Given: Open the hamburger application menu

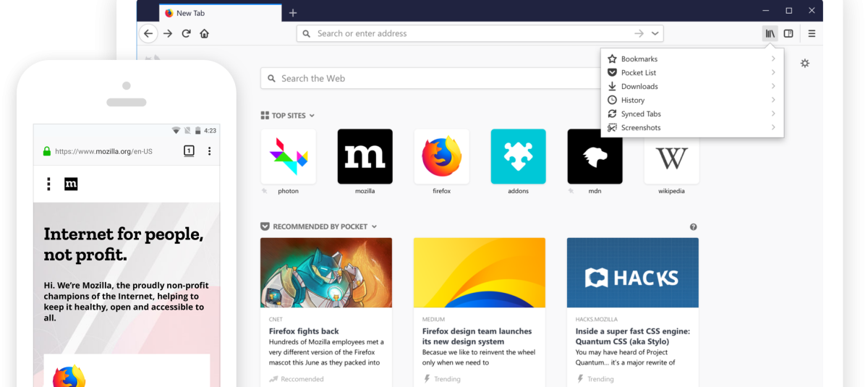Looking at the screenshot, I should tap(812, 33).
